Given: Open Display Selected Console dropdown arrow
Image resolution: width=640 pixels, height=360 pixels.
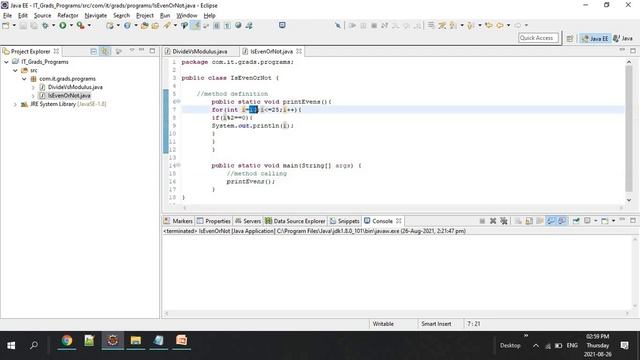Looking at the screenshot, I should 596,221.
